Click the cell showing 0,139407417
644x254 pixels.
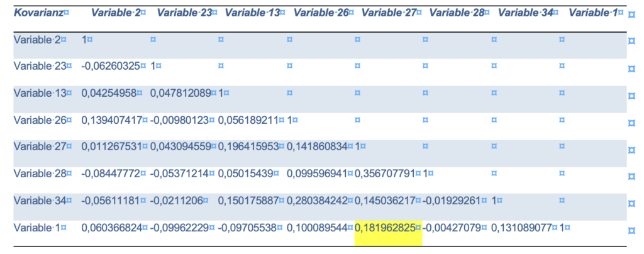point(112,119)
